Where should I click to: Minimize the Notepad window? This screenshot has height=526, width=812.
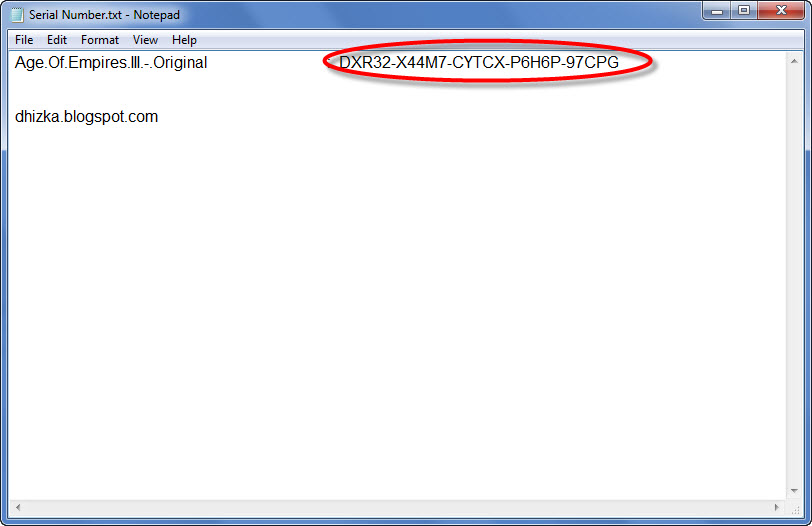point(717,10)
